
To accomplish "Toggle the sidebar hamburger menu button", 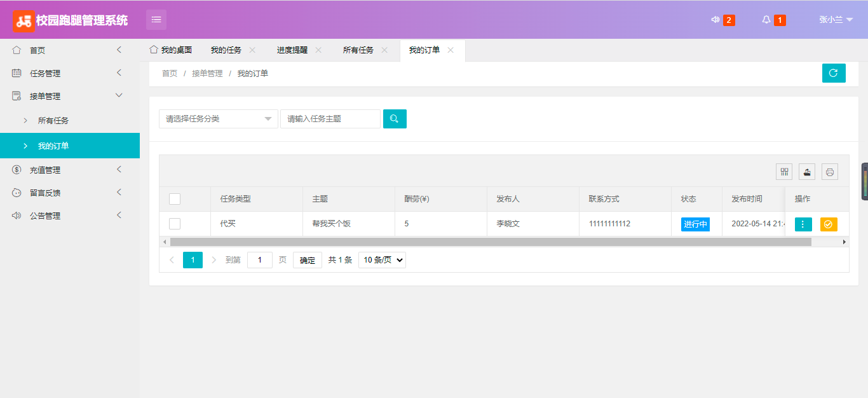I will (156, 20).
